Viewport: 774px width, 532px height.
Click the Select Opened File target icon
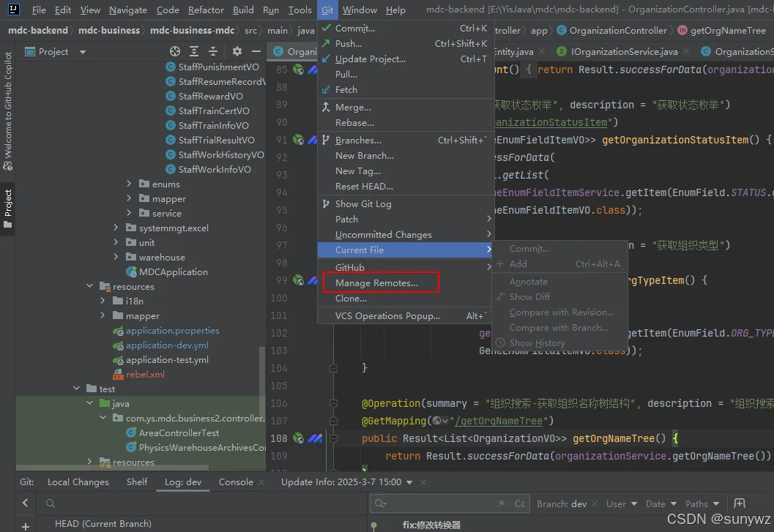pyautogui.click(x=175, y=51)
